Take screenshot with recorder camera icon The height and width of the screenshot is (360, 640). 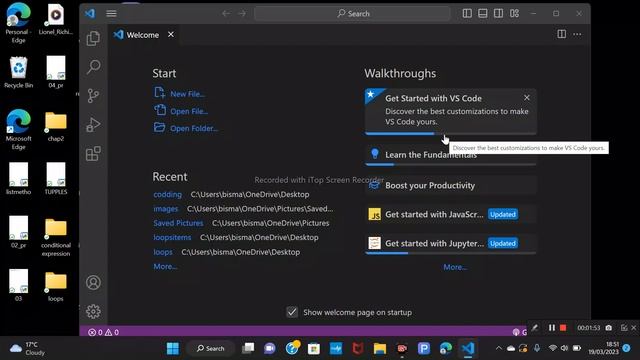(x=609, y=327)
